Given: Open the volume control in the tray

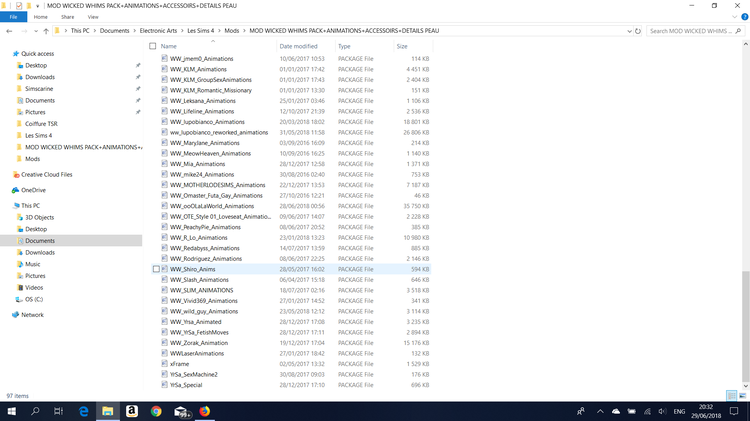Looking at the screenshot, I should click(x=662, y=411).
